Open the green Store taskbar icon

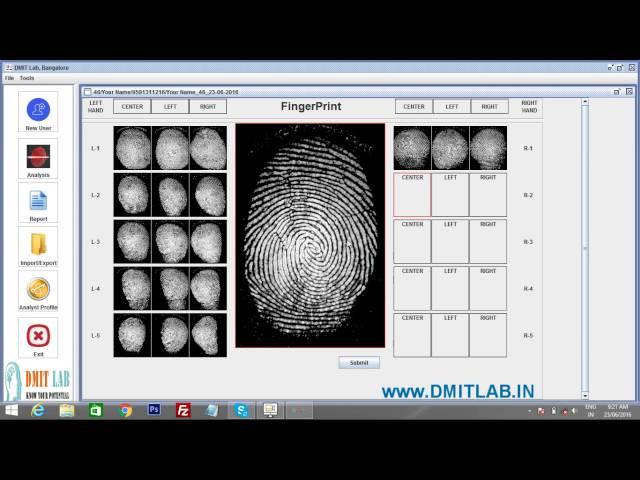pyautogui.click(x=96, y=410)
